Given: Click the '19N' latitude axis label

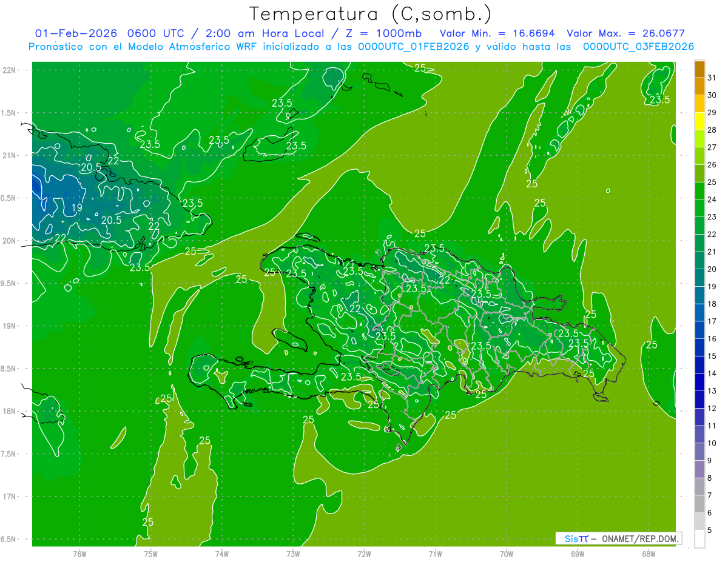Looking at the screenshot, I should [x=9, y=326].
